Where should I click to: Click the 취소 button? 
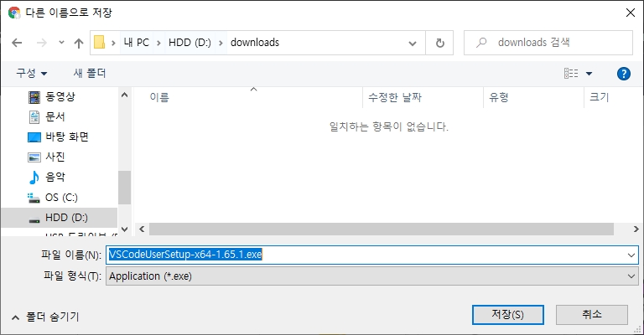591,314
